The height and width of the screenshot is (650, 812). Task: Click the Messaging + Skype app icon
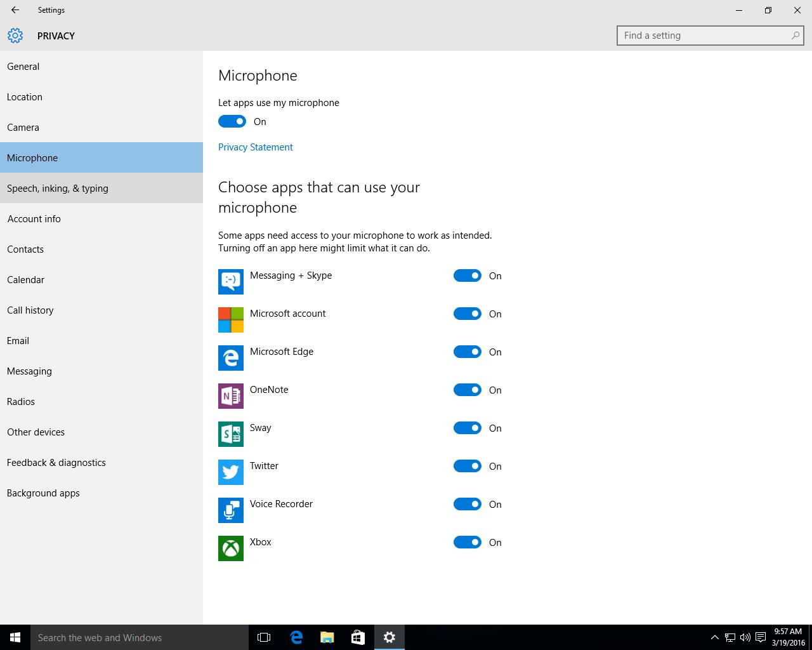point(231,282)
